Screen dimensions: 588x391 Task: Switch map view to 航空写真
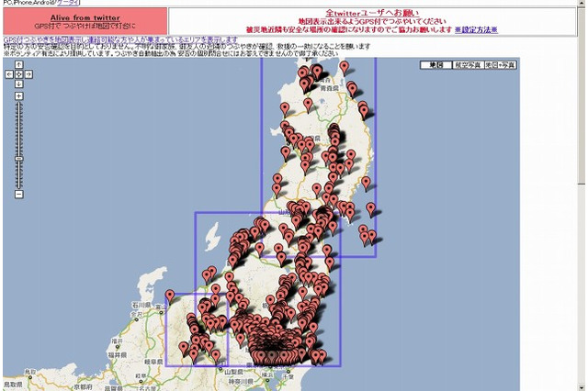tap(468, 65)
